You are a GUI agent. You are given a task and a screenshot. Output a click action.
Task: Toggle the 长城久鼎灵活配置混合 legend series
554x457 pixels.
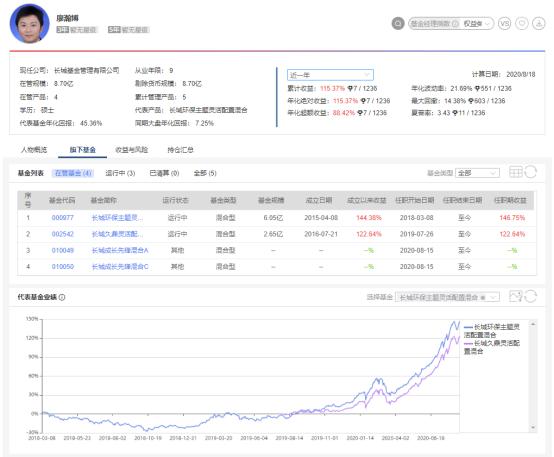click(x=492, y=347)
